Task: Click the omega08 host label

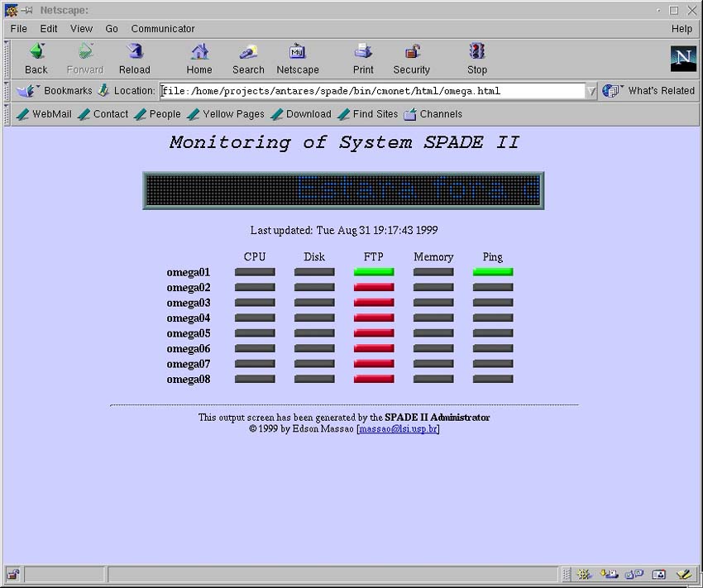Action: point(189,380)
